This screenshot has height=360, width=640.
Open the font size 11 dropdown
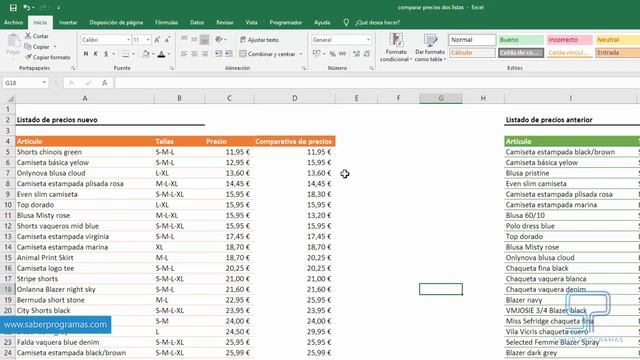pyautogui.click(x=148, y=40)
